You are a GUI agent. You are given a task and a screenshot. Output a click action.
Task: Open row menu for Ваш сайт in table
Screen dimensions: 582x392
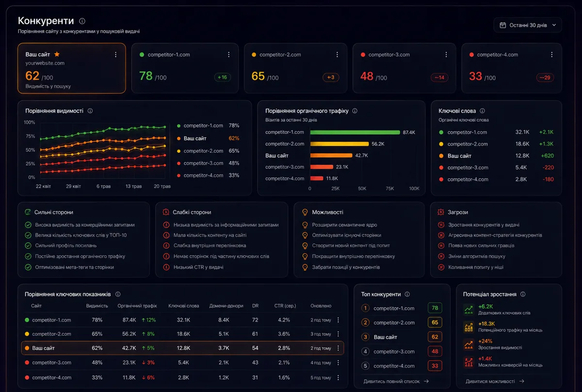click(338, 348)
